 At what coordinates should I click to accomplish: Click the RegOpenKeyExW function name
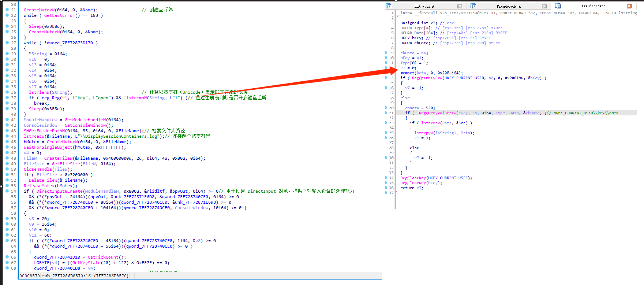pyautogui.click(x=427, y=78)
